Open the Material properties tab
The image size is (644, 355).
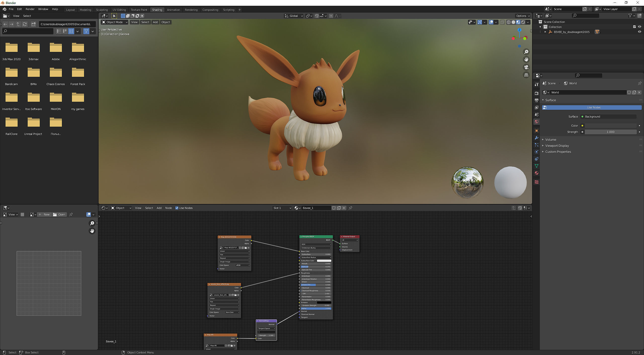537,173
